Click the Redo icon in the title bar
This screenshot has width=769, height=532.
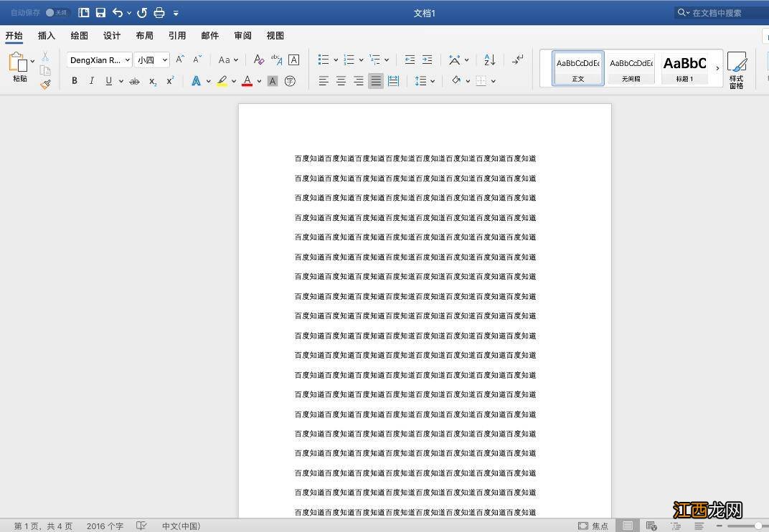(x=142, y=13)
